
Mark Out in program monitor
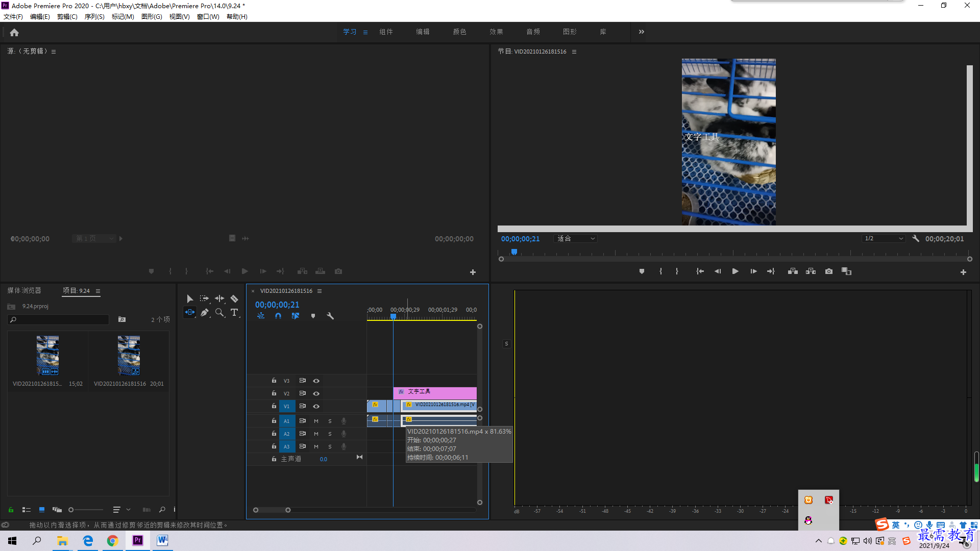pyautogui.click(x=677, y=271)
